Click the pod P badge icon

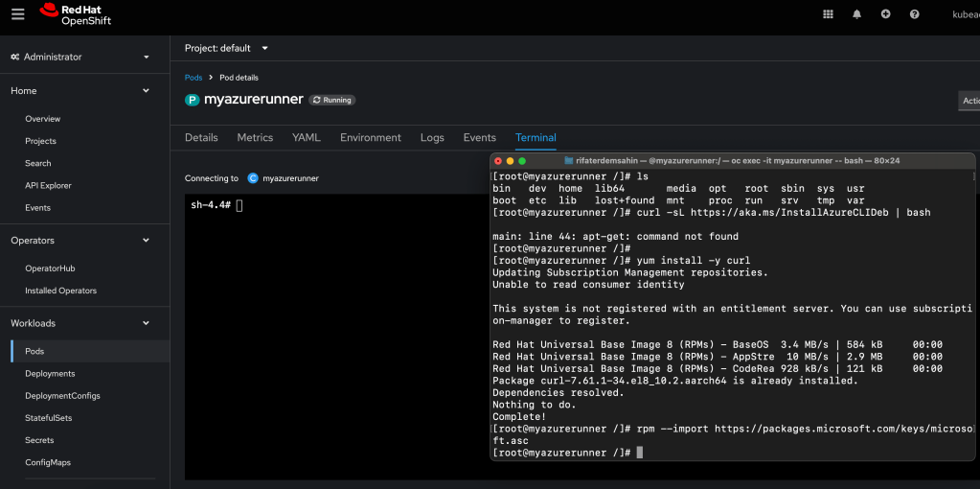click(193, 100)
